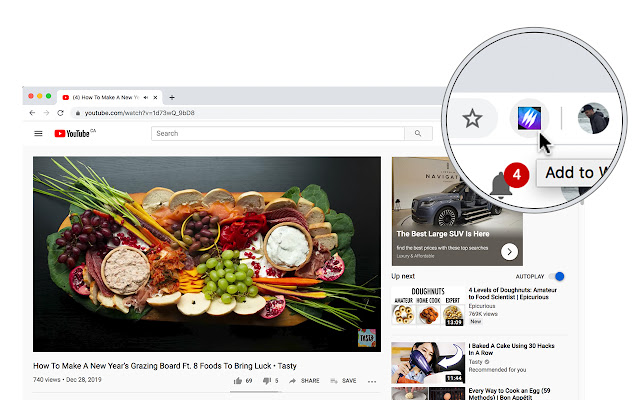Open 'Every Way to Cook an Egg' title
This screenshot has height=400, width=640.
point(509,393)
